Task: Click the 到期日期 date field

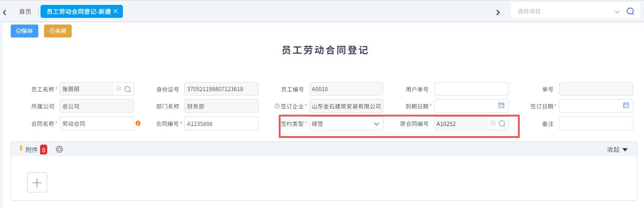Action: point(471,106)
